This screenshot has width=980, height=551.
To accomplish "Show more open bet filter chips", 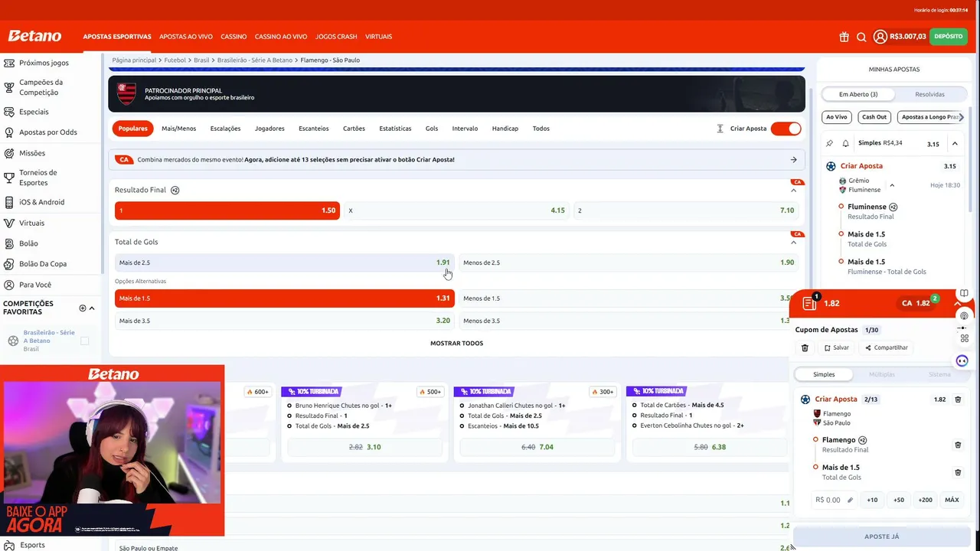I will click(961, 117).
